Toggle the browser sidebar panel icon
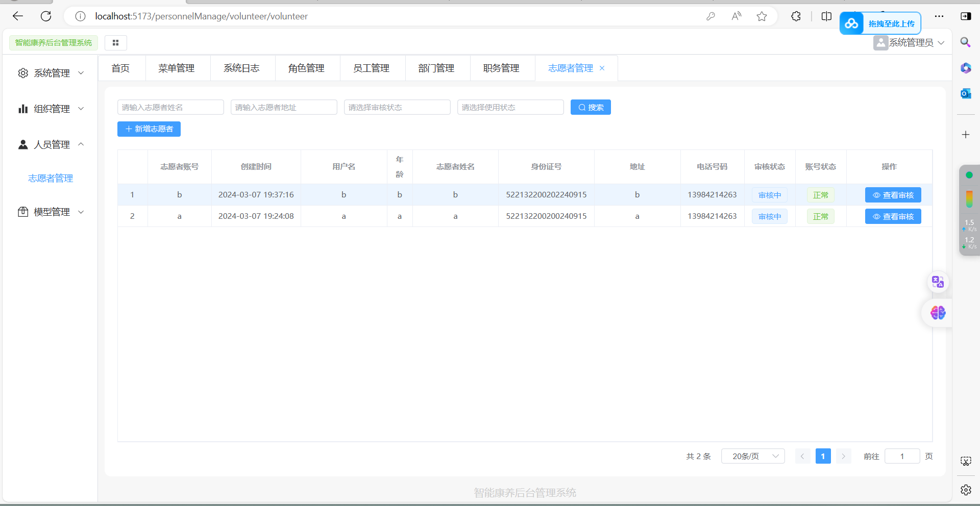The image size is (980, 506). point(966,16)
